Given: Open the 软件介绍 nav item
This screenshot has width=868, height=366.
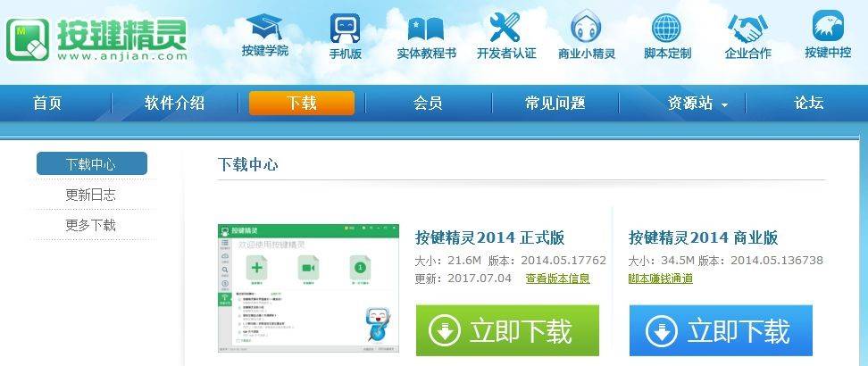Looking at the screenshot, I should click(x=175, y=103).
